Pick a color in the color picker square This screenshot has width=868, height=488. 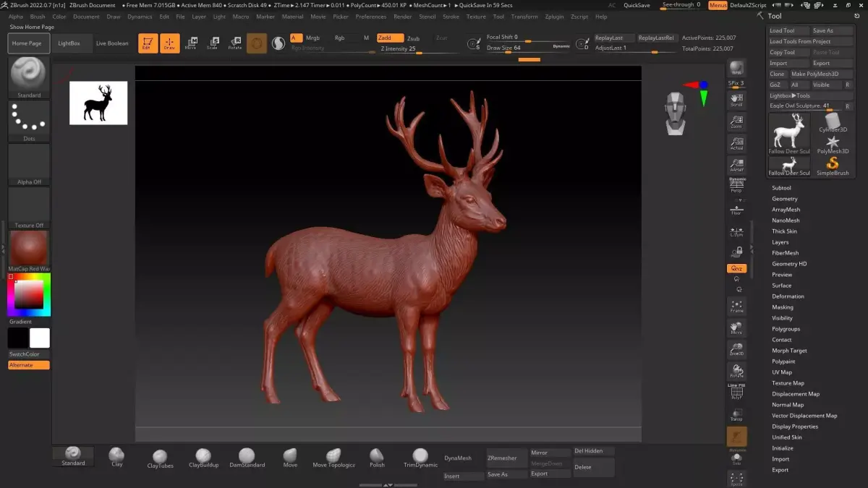click(30, 294)
